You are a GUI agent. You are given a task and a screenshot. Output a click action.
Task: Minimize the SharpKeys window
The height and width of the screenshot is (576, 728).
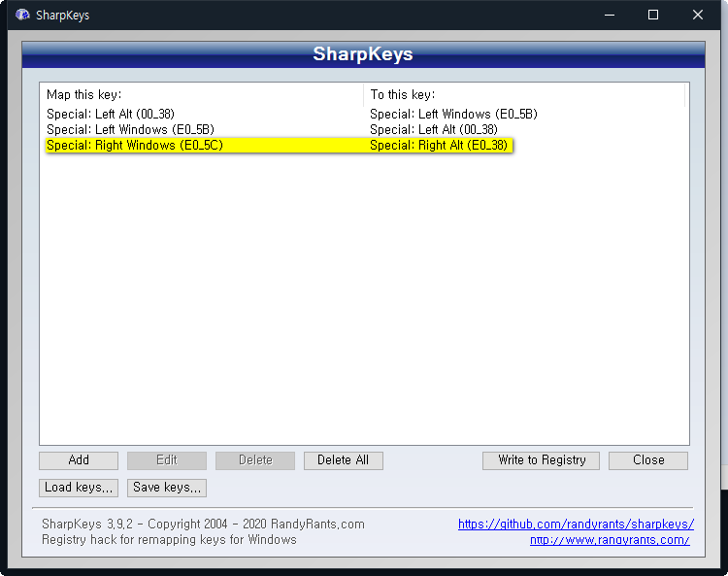[x=610, y=15]
